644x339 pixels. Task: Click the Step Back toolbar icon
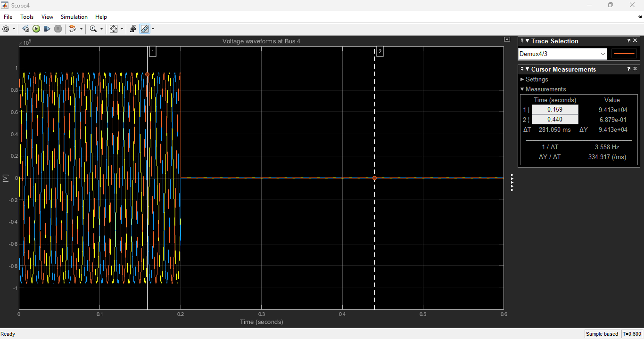tap(25, 29)
